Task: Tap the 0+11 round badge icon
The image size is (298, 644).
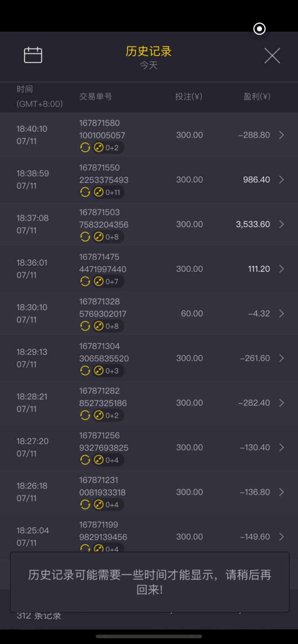Action: (99, 192)
